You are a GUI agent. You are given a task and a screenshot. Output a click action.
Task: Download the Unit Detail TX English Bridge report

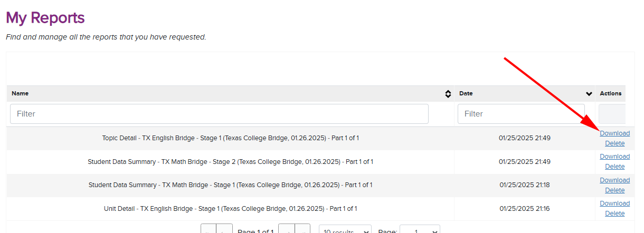pos(614,203)
